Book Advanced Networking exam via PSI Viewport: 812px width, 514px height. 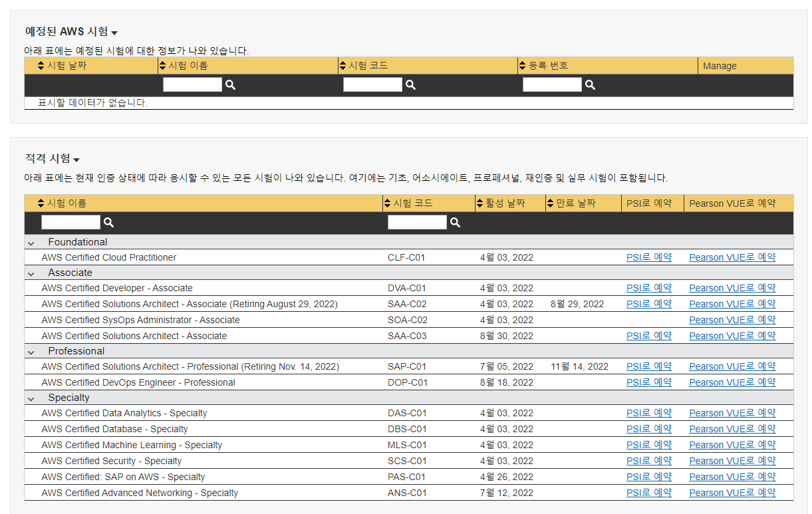(649, 493)
